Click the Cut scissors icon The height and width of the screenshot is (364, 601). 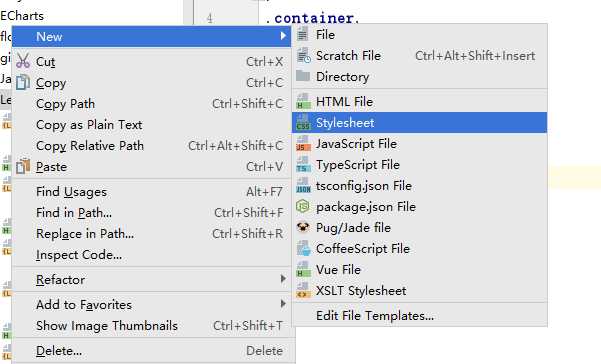point(23,61)
